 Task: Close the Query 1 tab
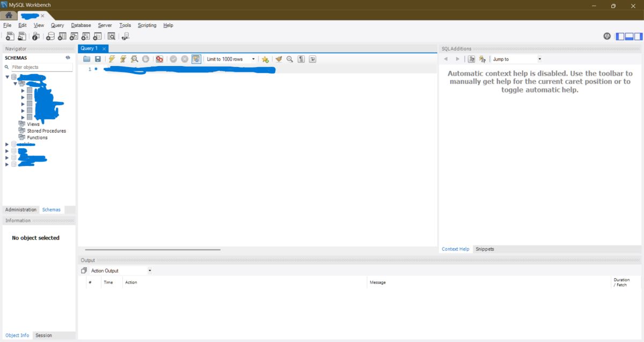pyautogui.click(x=104, y=49)
